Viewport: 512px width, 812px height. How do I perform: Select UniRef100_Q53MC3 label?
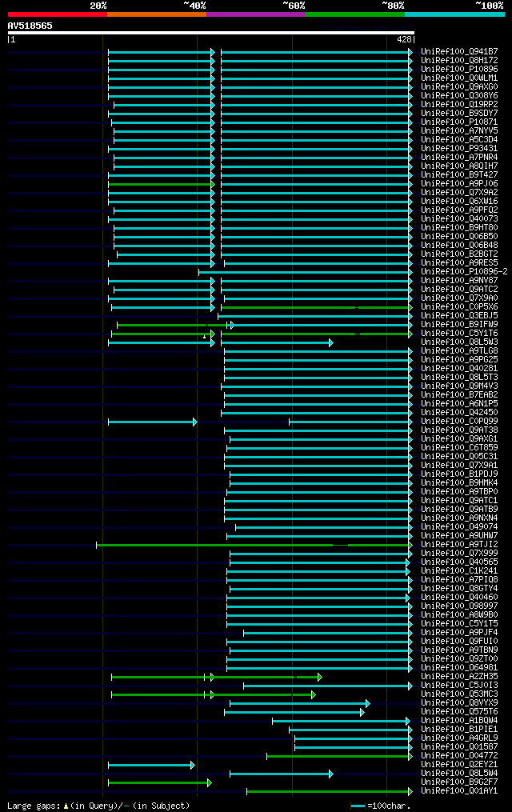pyautogui.click(x=459, y=694)
